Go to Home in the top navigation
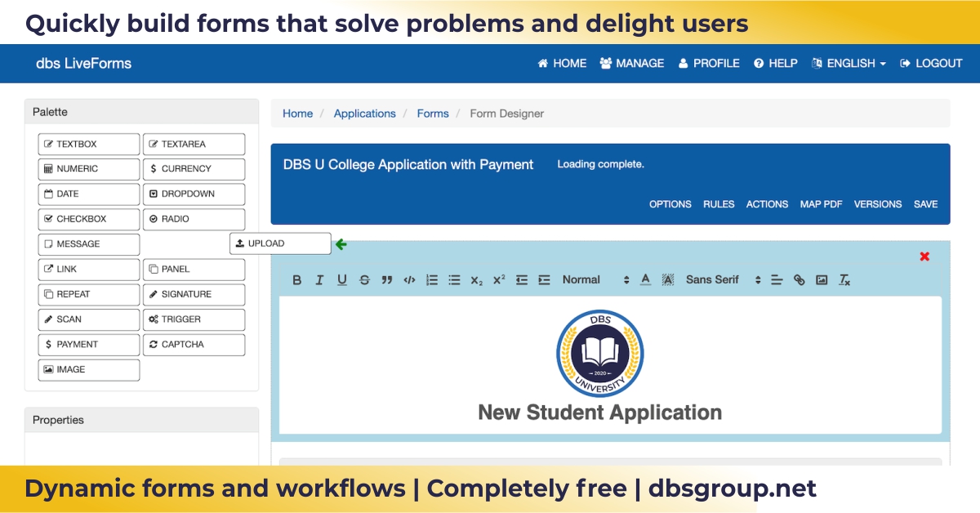980x513 pixels. [562, 63]
